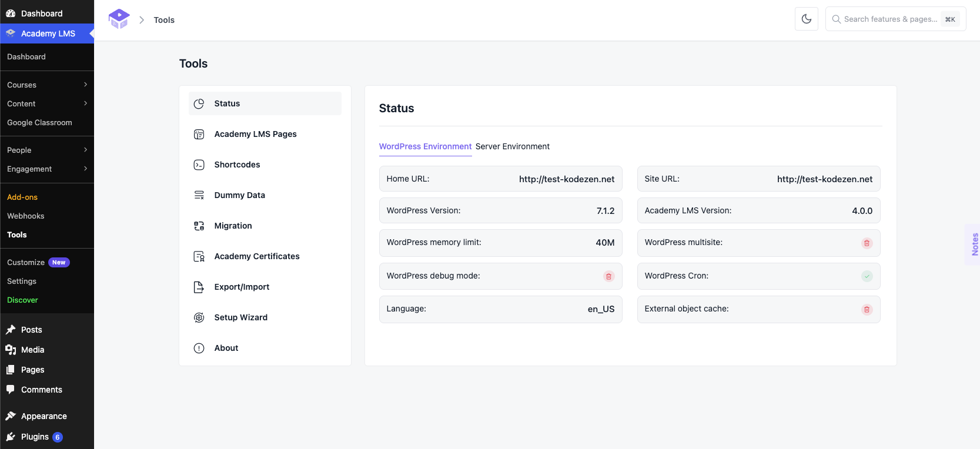Open Export/Import section
Screen dimensions: 980x449
(265, 287)
